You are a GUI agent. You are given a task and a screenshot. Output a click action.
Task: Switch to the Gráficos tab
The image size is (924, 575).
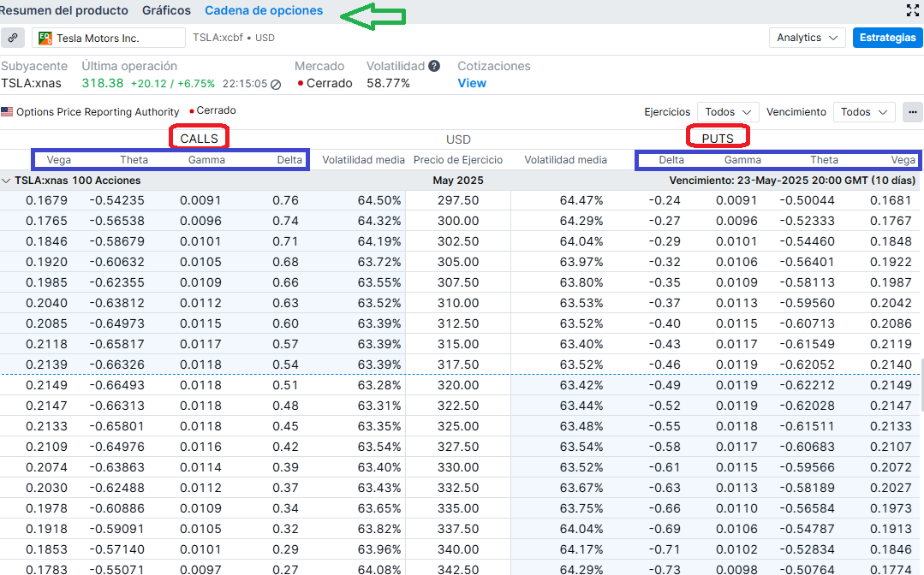(167, 10)
